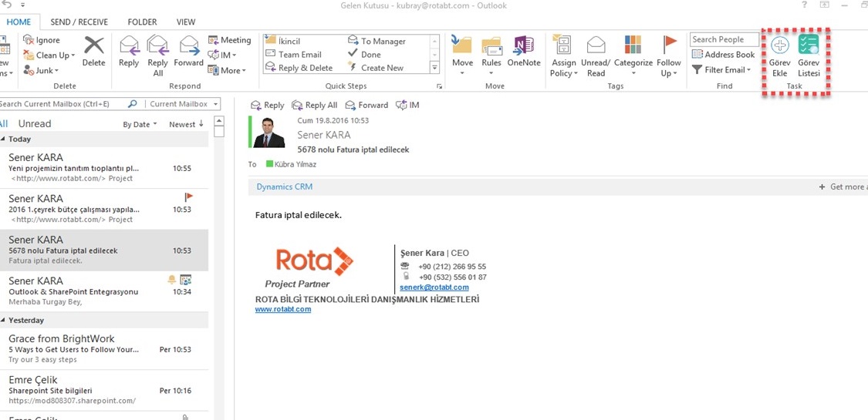Open the Junk dropdown
This screenshot has height=420, width=868.
(x=41, y=70)
